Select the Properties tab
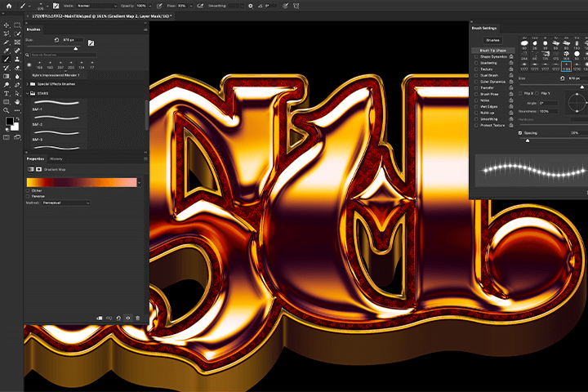The image size is (588, 392). [35, 158]
